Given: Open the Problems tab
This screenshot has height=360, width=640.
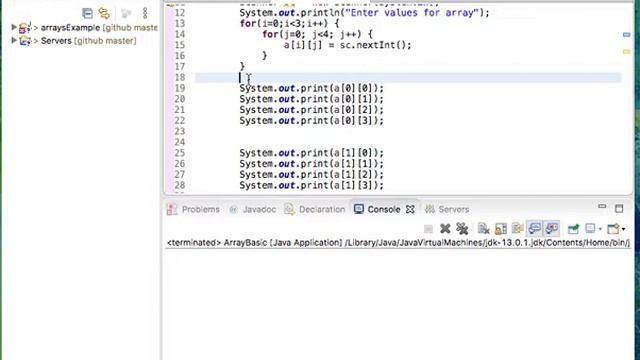Looking at the screenshot, I should (200, 209).
